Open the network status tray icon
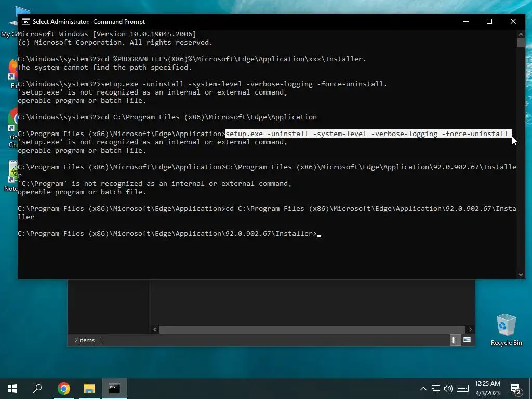The image size is (532, 399). click(x=436, y=389)
